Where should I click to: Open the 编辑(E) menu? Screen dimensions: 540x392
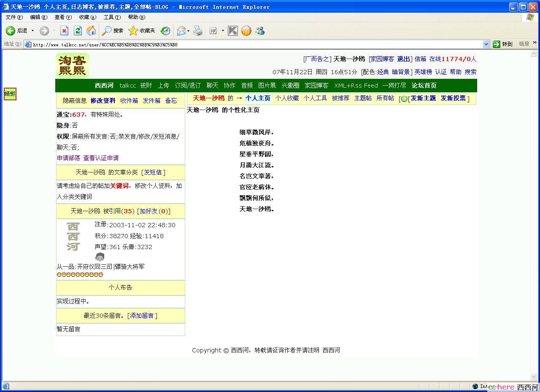coord(39,17)
